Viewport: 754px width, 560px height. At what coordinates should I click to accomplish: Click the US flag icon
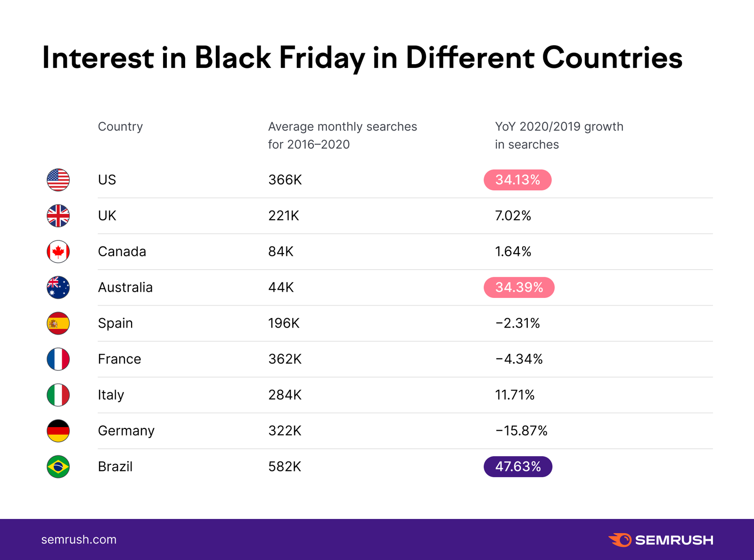pos(58,180)
